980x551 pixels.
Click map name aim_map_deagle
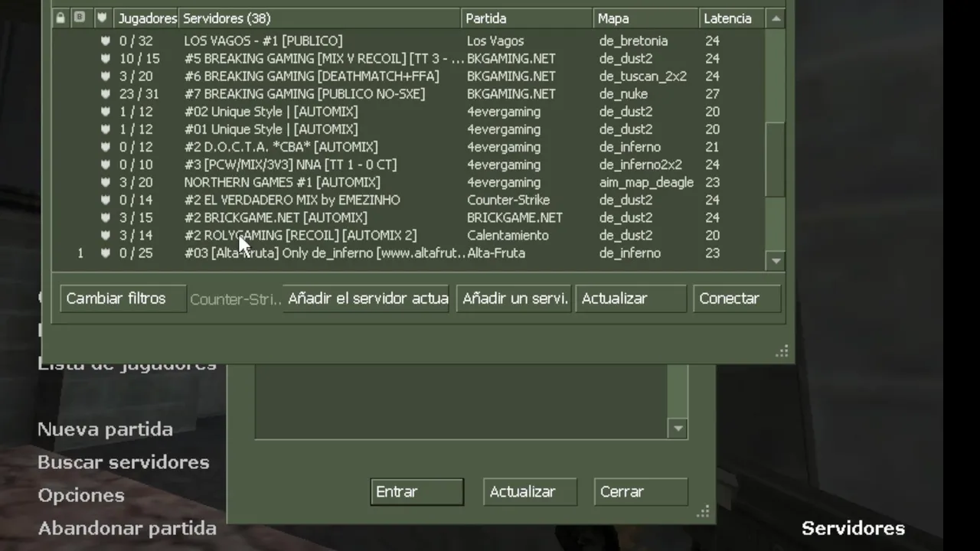coord(646,182)
